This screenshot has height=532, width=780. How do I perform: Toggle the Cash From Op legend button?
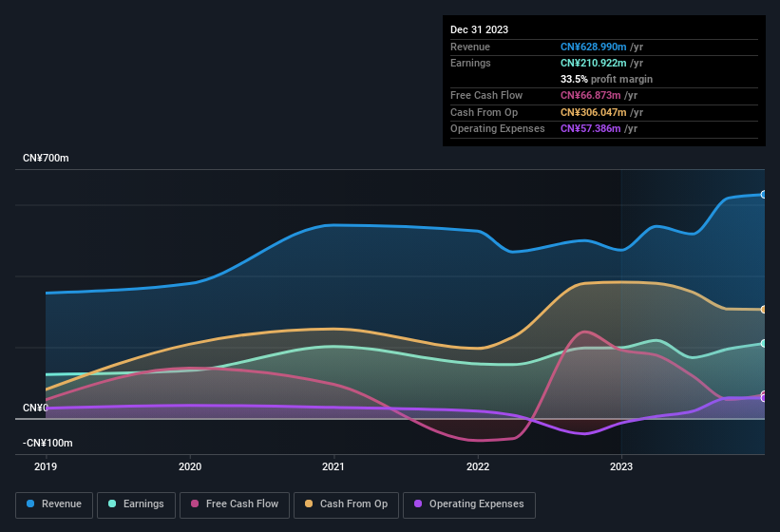tap(346, 504)
